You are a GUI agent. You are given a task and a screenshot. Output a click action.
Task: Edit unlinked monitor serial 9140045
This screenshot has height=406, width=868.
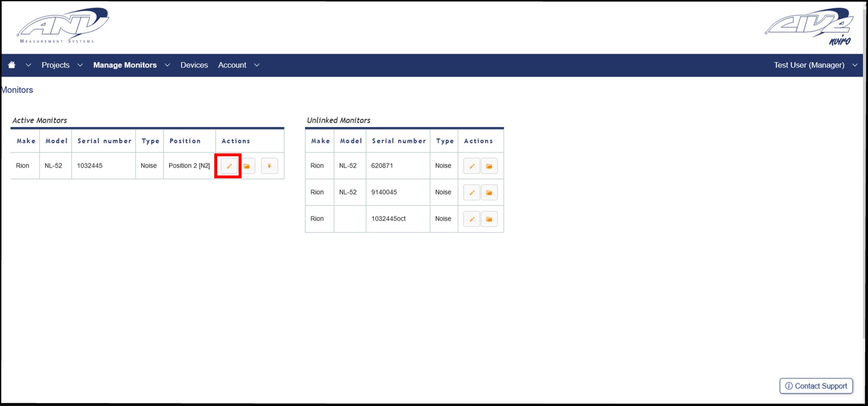coord(472,192)
